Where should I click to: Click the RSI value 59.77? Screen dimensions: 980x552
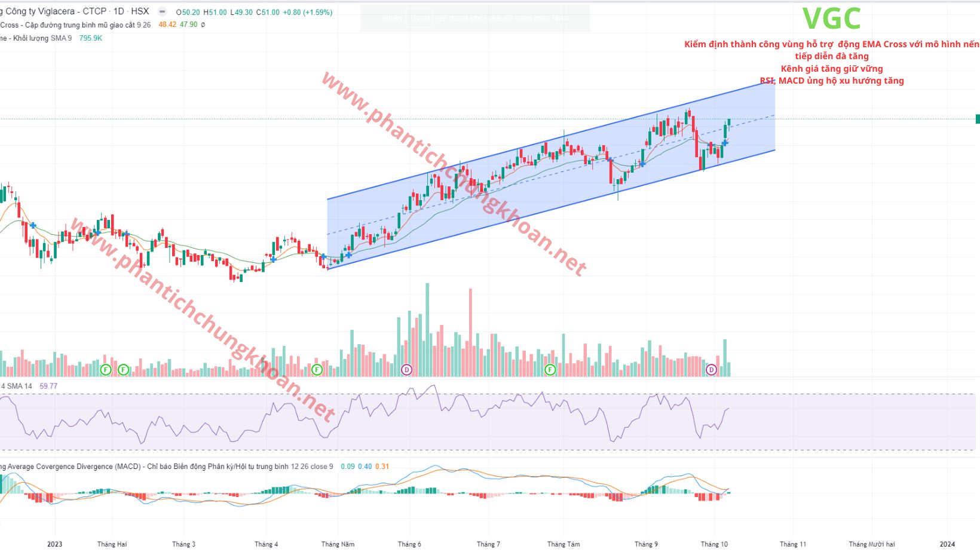pyautogui.click(x=48, y=387)
